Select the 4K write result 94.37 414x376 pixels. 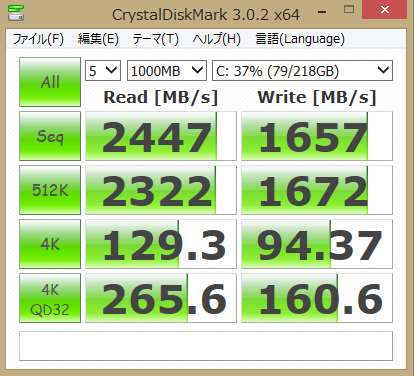[317, 244]
